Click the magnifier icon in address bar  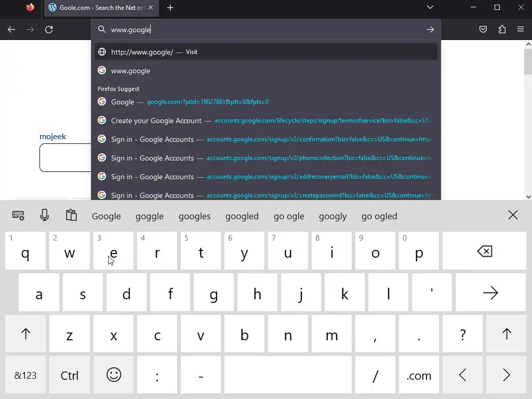pos(102,29)
